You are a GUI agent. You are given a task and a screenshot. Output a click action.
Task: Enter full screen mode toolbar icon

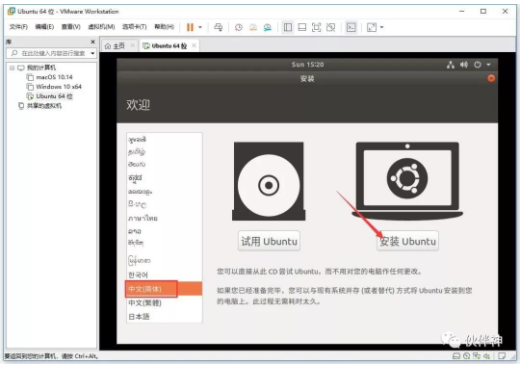click(x=316, y=27)
